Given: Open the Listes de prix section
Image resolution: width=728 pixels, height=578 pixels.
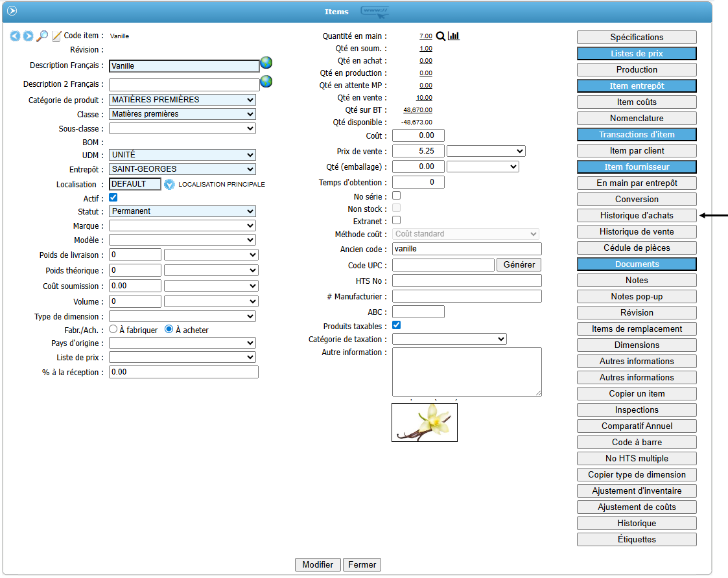Looking at the screenshot, I should [637, 54].
